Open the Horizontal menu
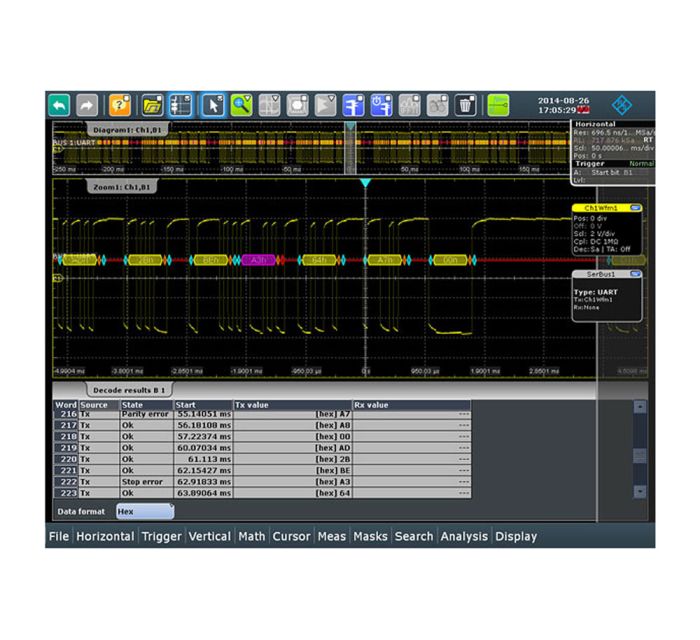700x640 pixels. click(105, 536)
